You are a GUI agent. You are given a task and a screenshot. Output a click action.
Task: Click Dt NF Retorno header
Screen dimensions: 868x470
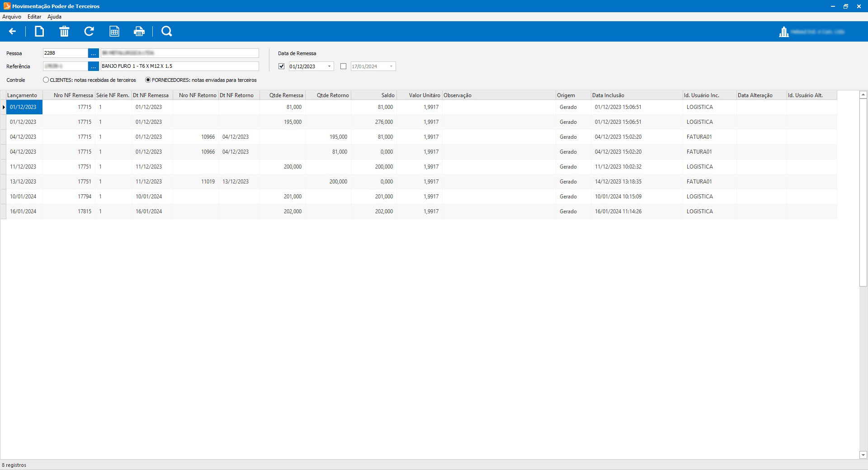click(x=239, y=95)
